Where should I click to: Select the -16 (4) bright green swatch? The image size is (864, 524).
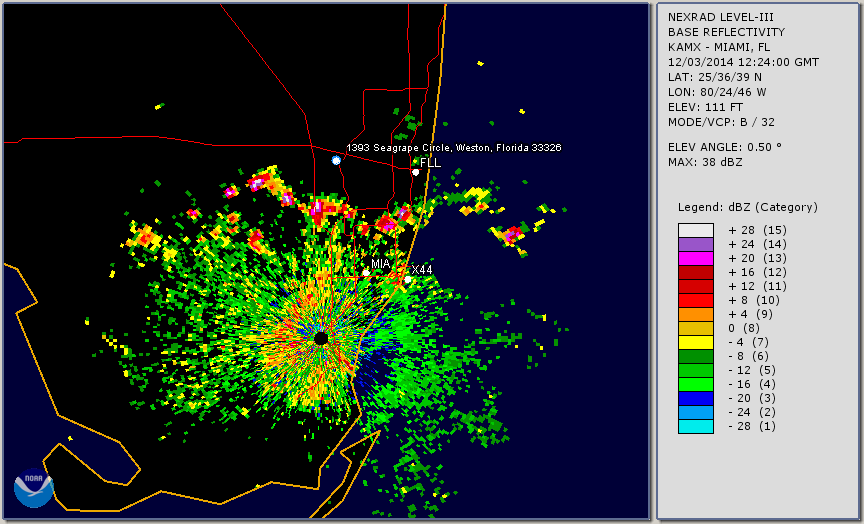695,385
